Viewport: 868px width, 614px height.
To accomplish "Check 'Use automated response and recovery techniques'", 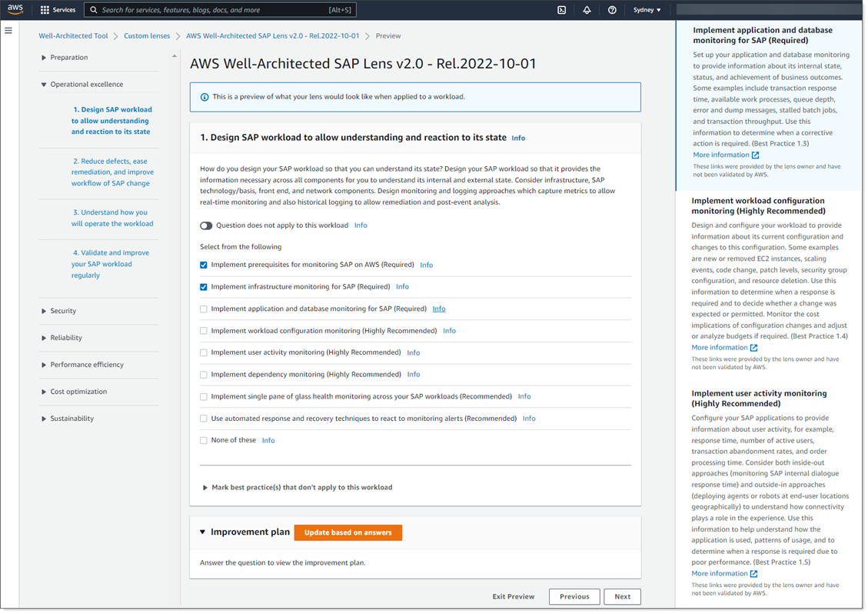I will [204, 419].
